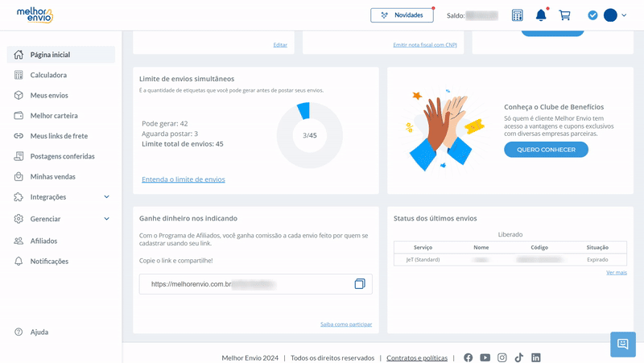Click the blurred Saldo balance value
The width and height of the screenshot is (644, 363).
click(481, 15)
